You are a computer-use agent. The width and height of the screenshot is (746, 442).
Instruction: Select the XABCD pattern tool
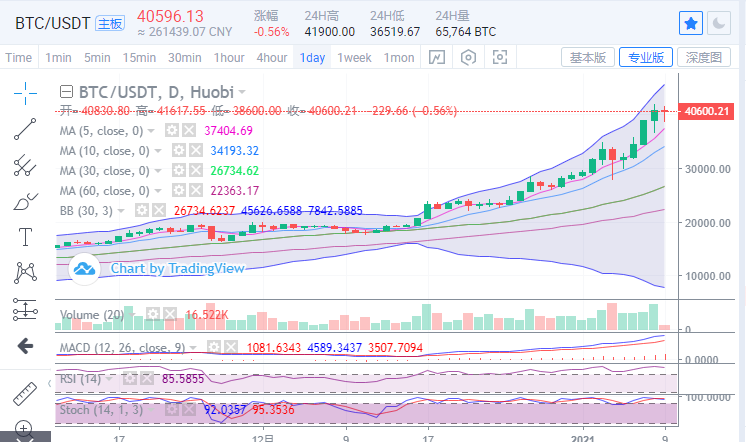click(x=25, y=273)
